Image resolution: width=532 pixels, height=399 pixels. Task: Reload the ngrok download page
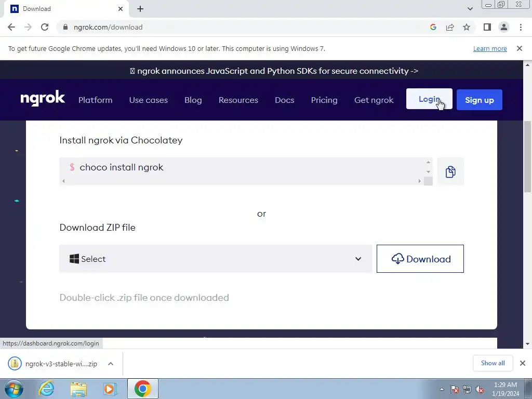(x=45, y=27)
